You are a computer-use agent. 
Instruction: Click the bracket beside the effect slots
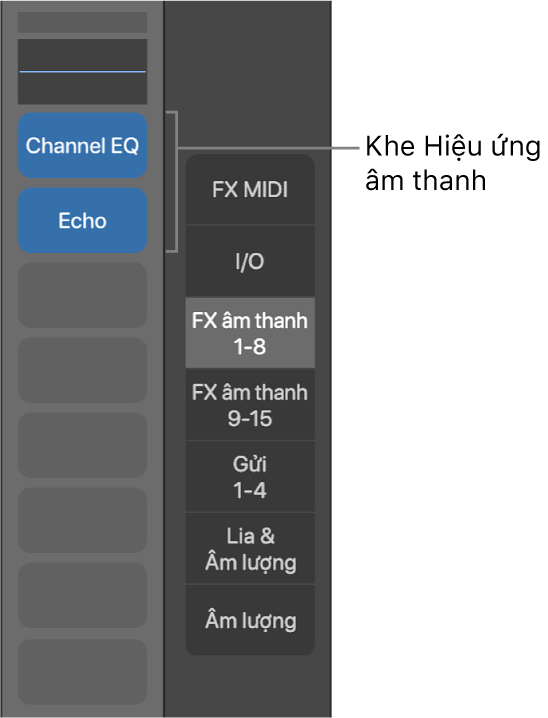(172, 181)
